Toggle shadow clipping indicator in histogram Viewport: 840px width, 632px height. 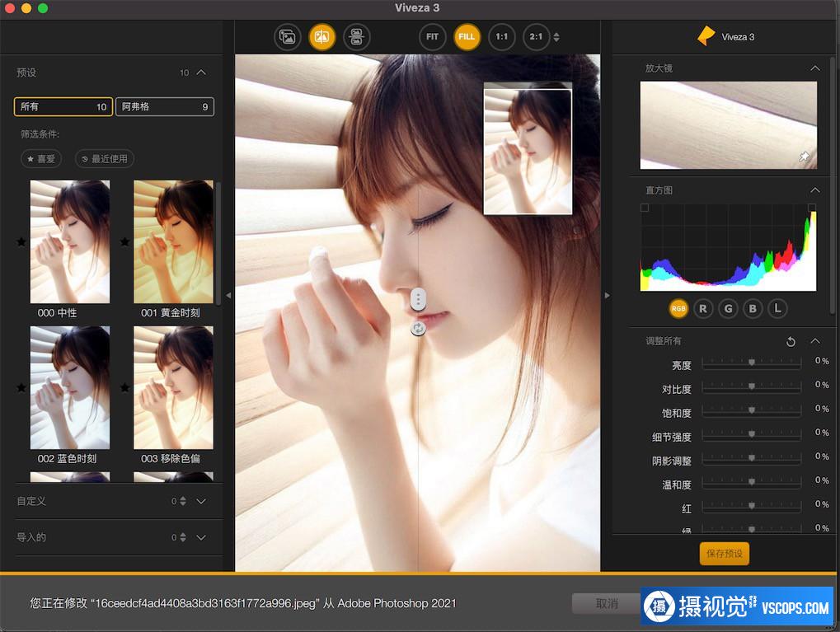click(645, 208)
